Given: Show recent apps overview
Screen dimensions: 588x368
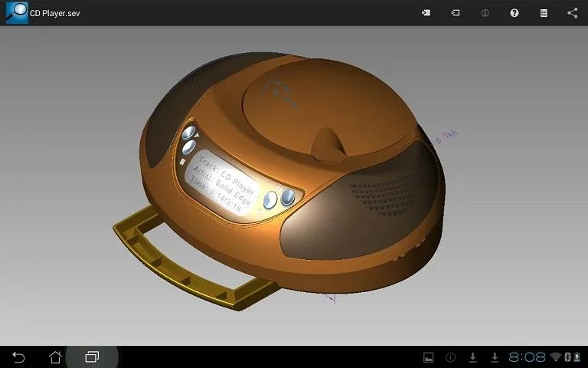Looking at the screenshot, I should 92,356.
